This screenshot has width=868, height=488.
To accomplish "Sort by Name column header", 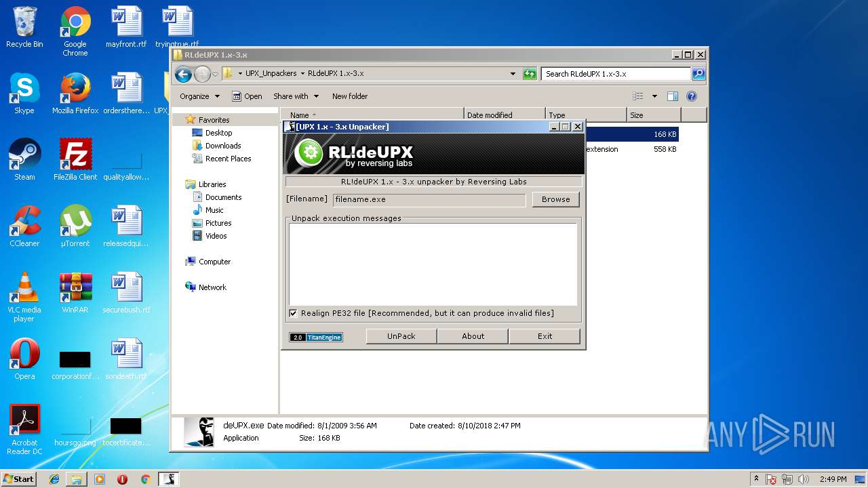I will (x=372, y=115).
